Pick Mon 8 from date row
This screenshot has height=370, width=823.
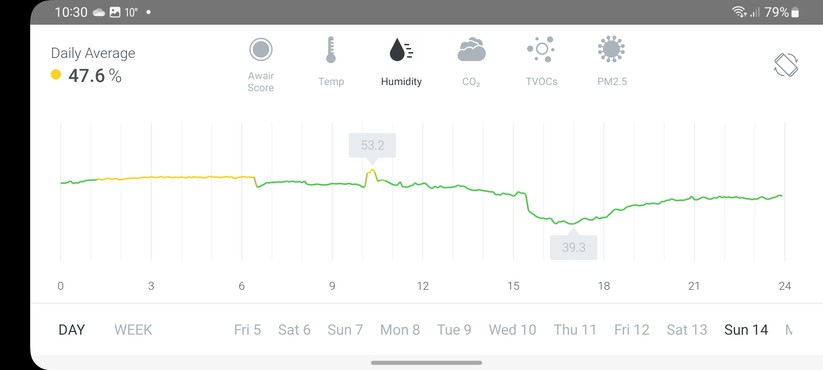pyautogui.click(x=400, y=330)
